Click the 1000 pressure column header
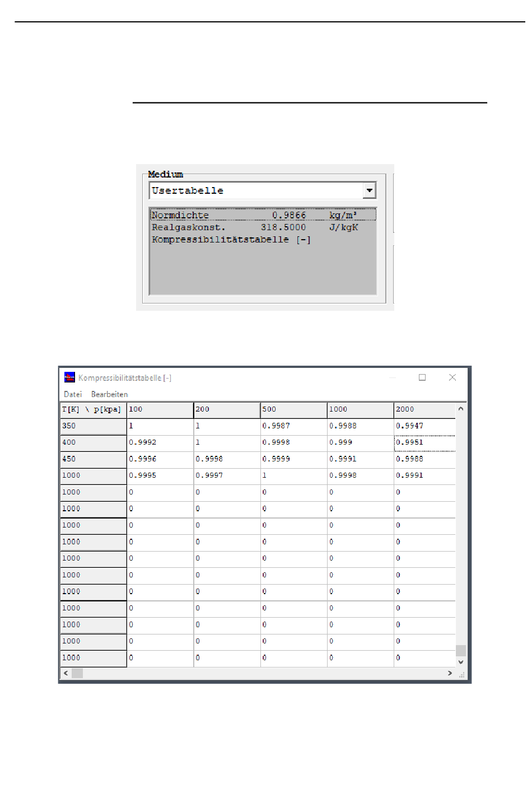The image size is (532, 798). point(360,410)
